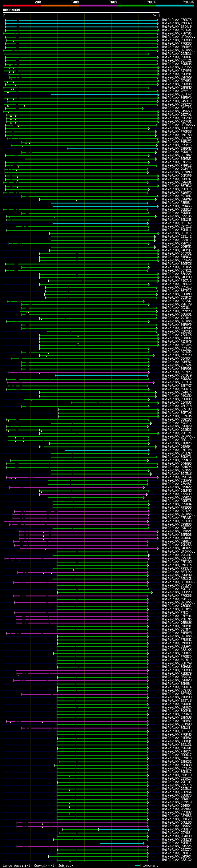Select hit label UniRef100_Q9SR16
The width and height of the screenshot is (197, 868).
(177, 498)
